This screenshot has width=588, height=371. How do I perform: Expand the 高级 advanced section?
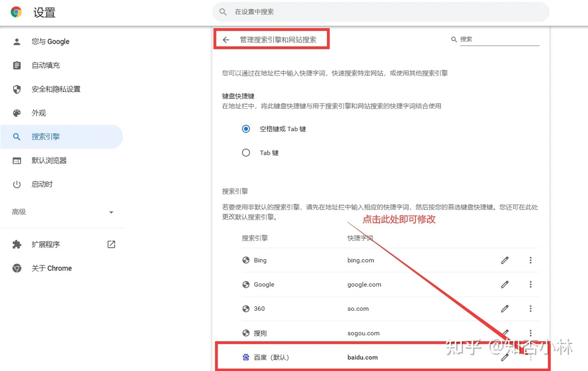pyautogui.click(x=62, y=212)
